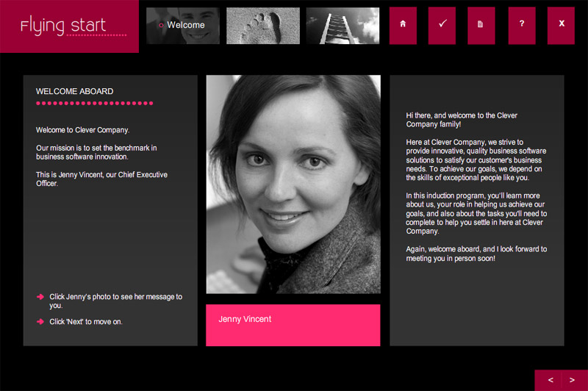588x391 pixels.
Task: Click the red circle beside Welcome
Action: click(x=161, y=26)
